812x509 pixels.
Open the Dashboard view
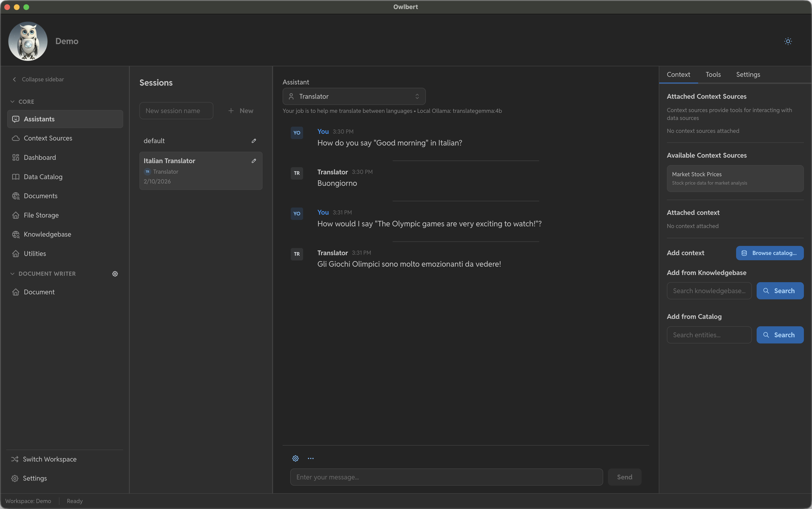(x=40, y=158)
